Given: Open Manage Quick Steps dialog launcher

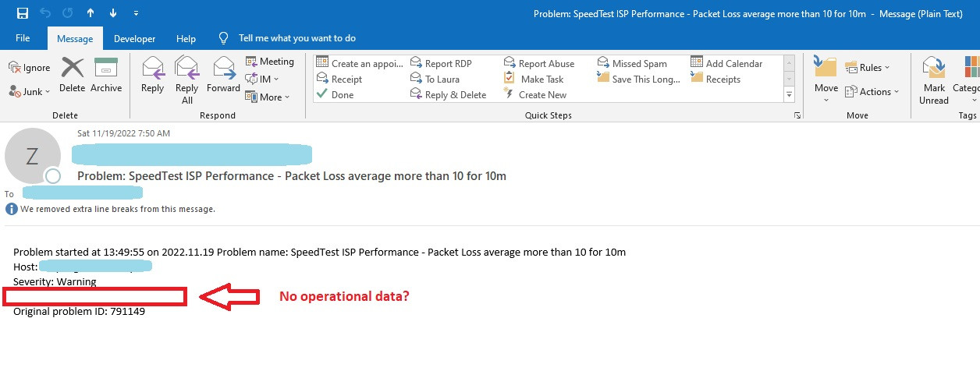Looking at the screenshot, I should 797,115.
